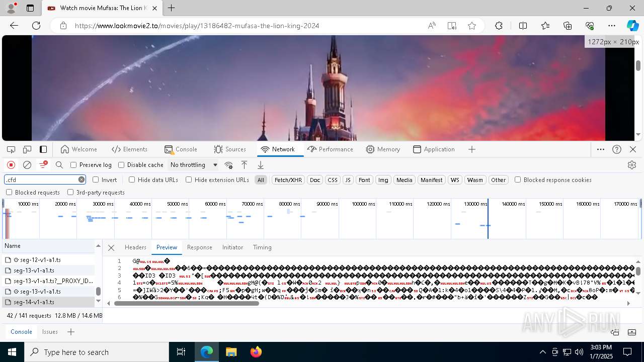Image resolution: width=644 pixels, height=362 pixels.
Task: Open the Extensions puzzle icon
Action: point(499,26)
